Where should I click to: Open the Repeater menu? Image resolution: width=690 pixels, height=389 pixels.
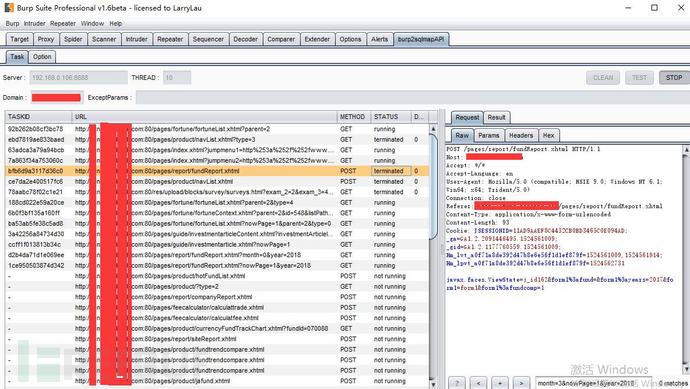tap(63, 23)
